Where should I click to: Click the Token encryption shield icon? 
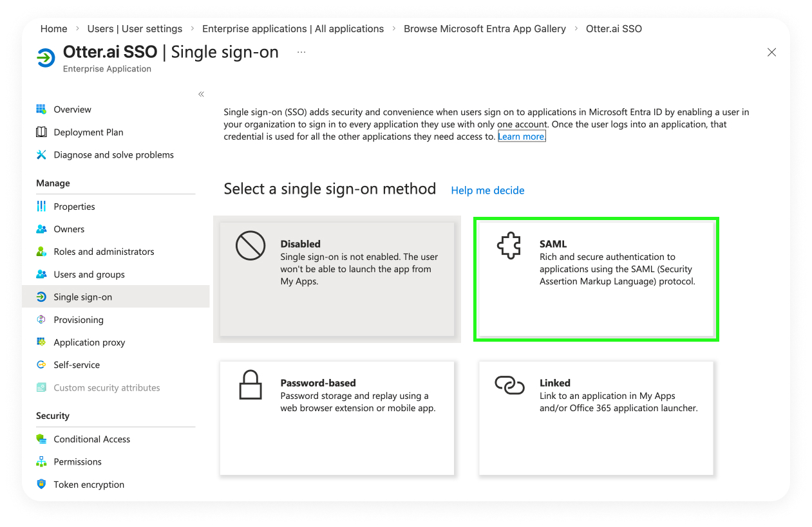coord(41,485)
